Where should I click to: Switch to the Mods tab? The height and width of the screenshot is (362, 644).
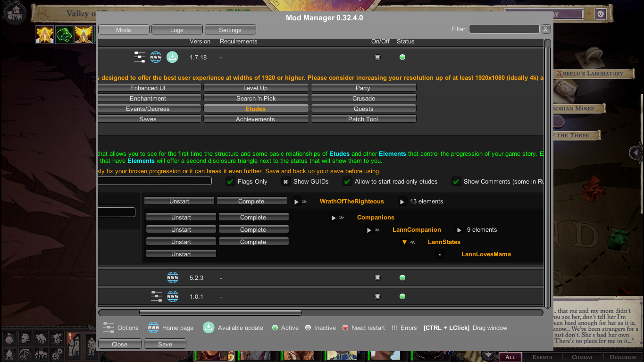(124, 30)
